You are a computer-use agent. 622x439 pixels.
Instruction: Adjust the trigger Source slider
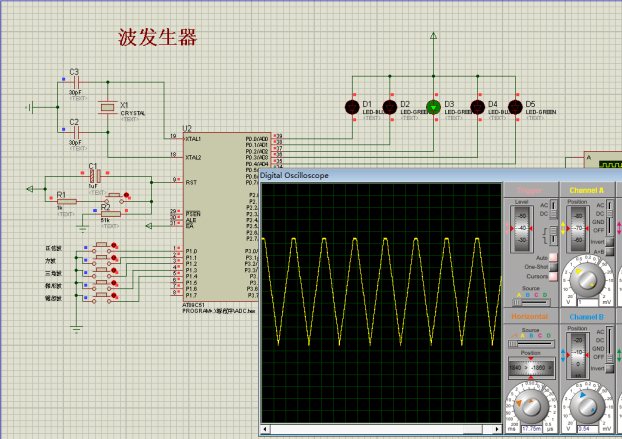click(531, 303)
